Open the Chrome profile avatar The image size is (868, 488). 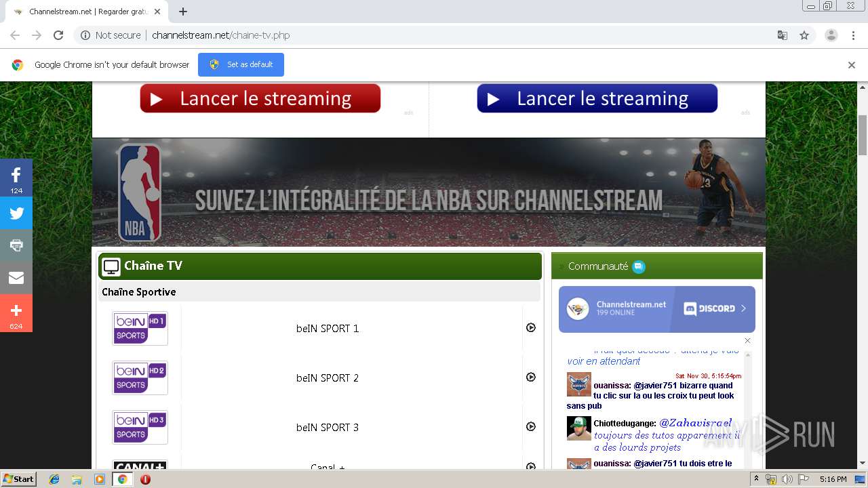(831, 35)
